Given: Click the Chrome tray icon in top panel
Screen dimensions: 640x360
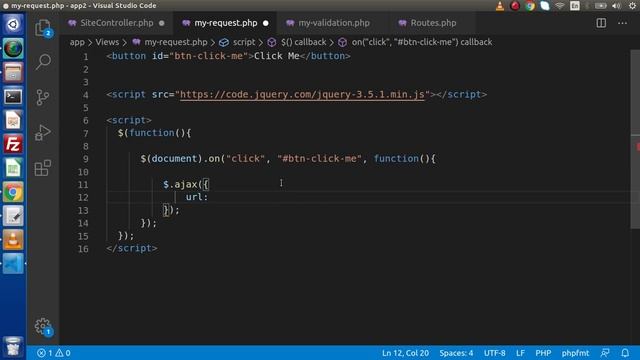Looking at the screenshot, I should coord(530,6).
